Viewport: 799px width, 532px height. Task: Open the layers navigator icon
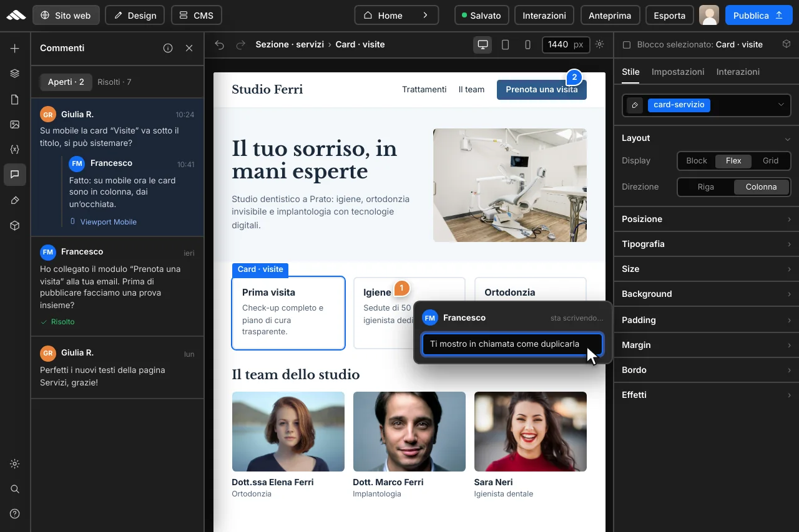pyautogui.click(x=15, y=74)
